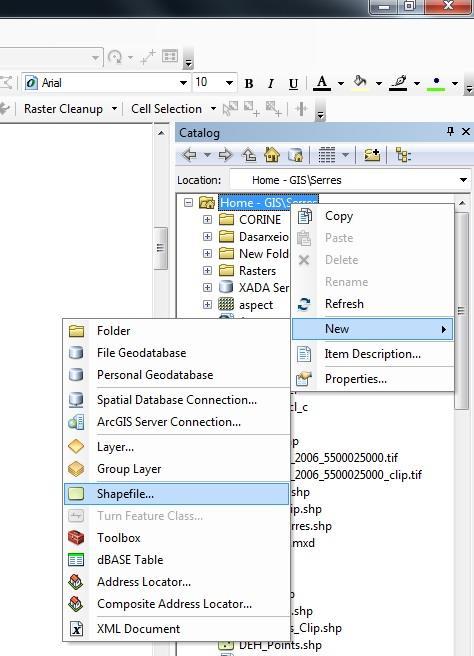The height and width of the screenshot is (656, 474).
Task: Select the aspect raster item
Action: coord(256,305)
